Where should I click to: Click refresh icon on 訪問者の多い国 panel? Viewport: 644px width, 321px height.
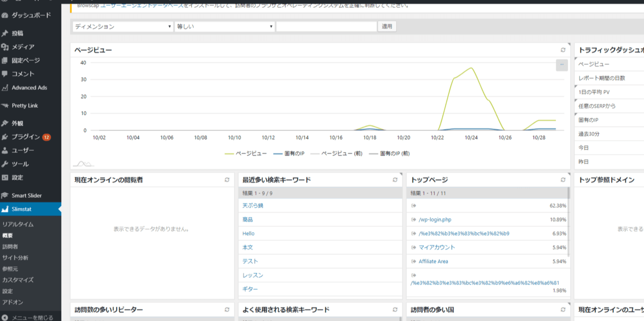pyautogui.click(x=563, y=309)
